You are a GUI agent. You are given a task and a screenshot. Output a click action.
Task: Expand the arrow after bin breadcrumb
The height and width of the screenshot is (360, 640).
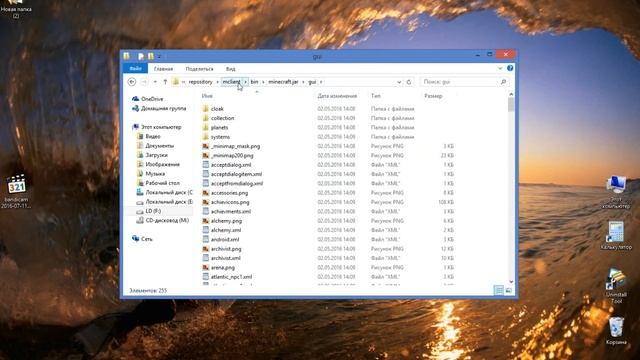pyautogui.click(x=263, y=82)
